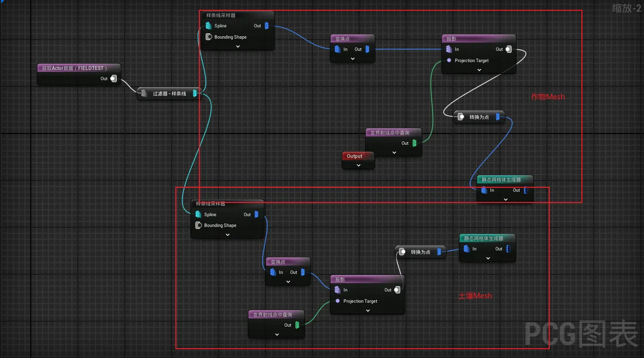Expand the 作物Mesh 变换点 node's chevron
This screenshot has width=644, height=358.
point(352,59)
